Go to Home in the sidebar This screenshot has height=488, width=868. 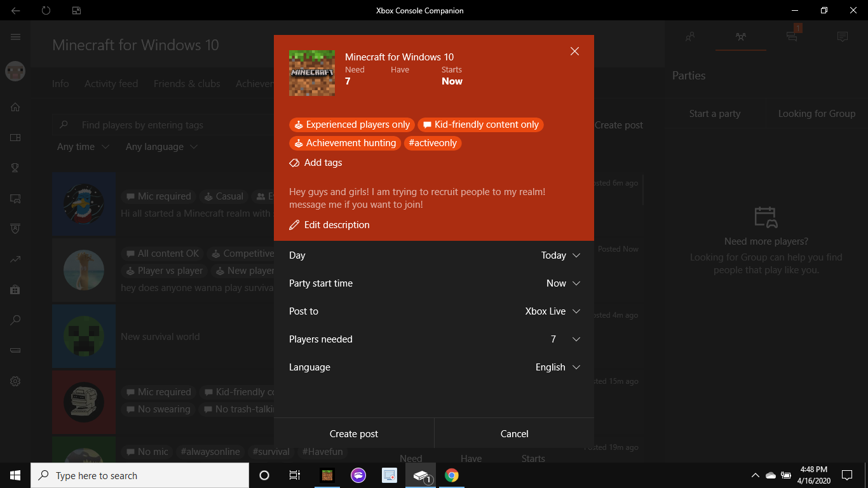15,107
